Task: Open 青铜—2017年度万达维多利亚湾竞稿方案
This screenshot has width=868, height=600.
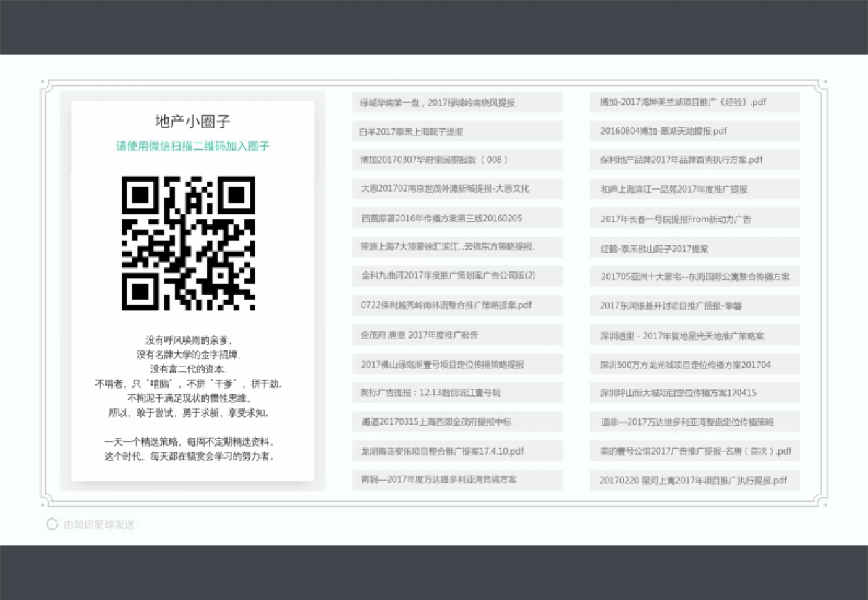Action: [x=456, y=480]
